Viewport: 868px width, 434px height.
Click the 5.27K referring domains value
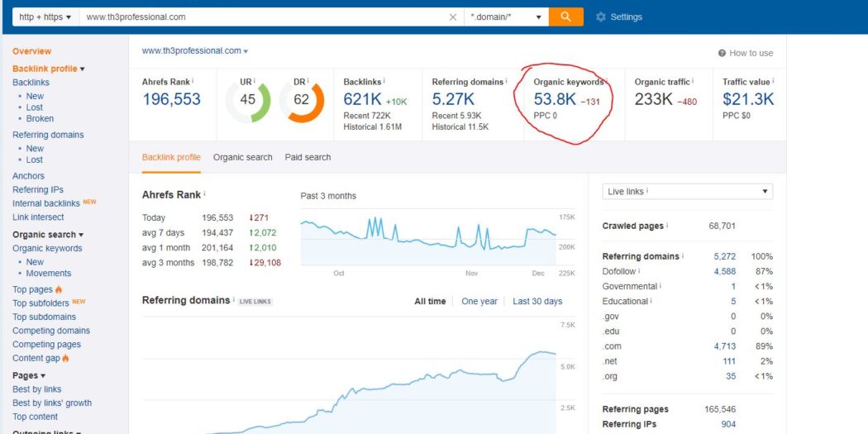(x=453, y=100)
